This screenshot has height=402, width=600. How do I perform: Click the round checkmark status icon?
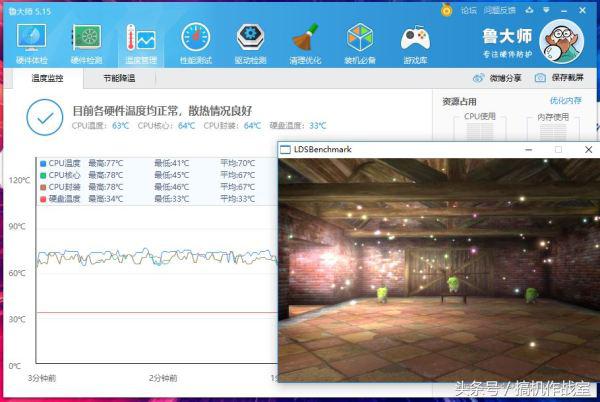(x=45, y=117)
